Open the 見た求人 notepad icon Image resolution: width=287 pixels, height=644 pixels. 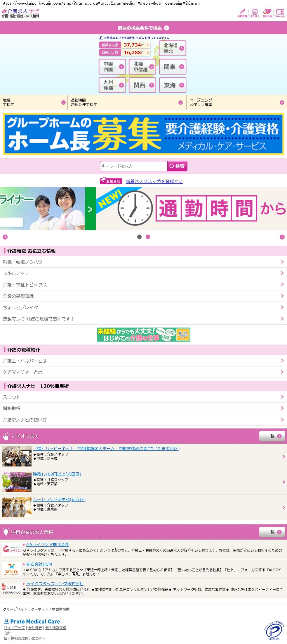click(x=255, y=13)
